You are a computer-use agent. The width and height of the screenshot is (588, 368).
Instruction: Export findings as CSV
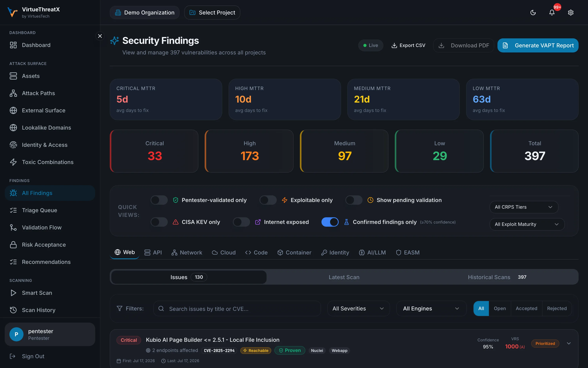pos(408,46)
